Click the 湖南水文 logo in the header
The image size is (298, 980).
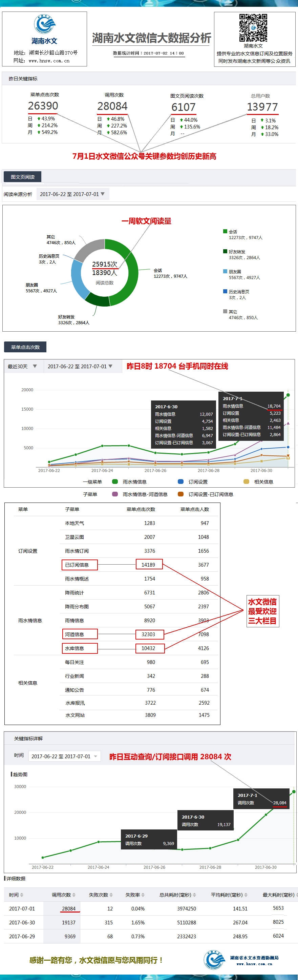[x=44, y=24]
